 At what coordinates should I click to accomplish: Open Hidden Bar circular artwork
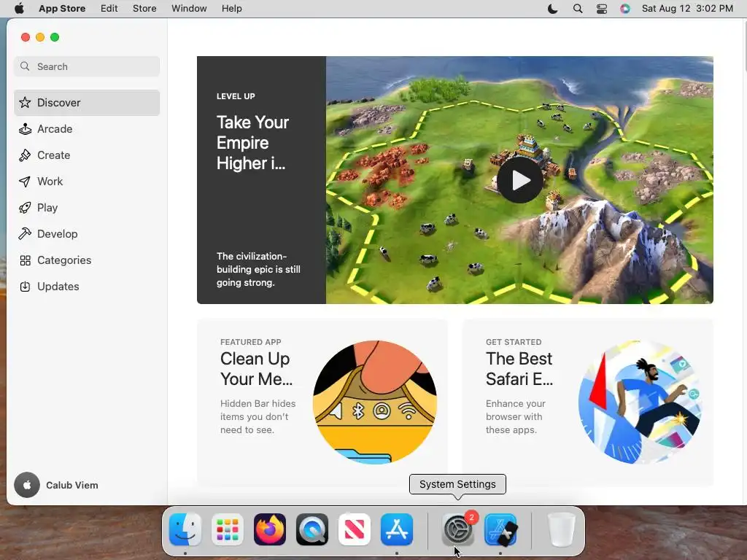point(374,402)
